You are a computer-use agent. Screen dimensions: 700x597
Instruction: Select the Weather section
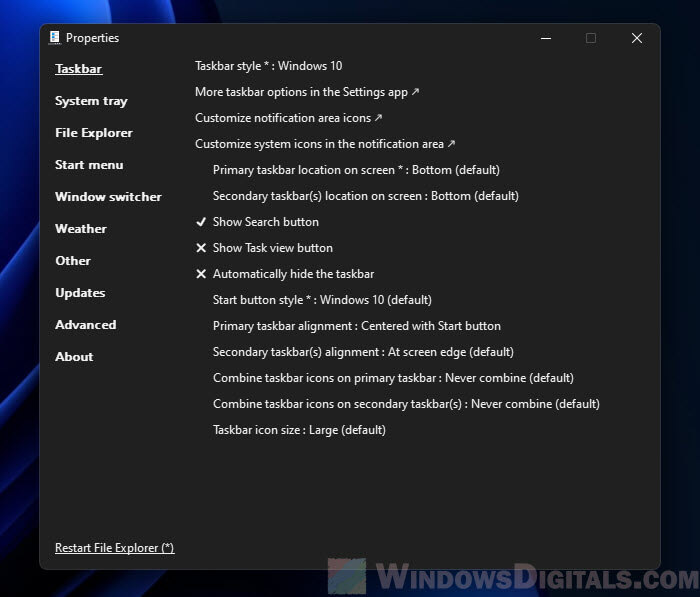point(81,229)
